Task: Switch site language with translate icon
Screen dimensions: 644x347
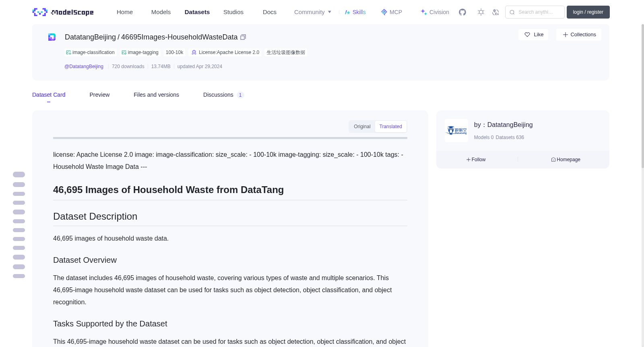Action: (495, 12)
